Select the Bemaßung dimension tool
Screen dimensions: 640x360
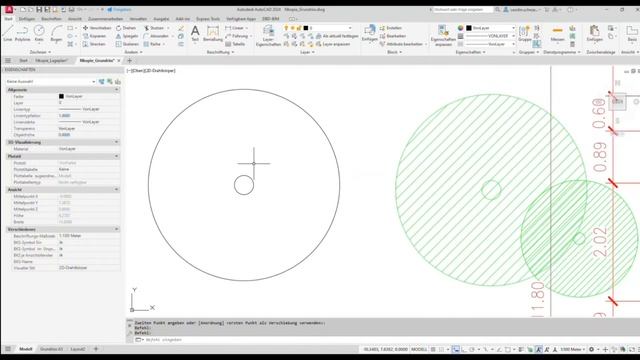coord(213,33)
